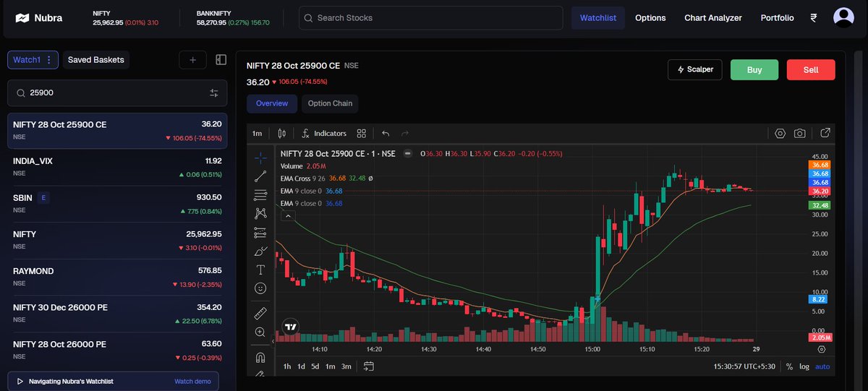The image size is (868, 391).
Task: Set chart range to 1h
Action: pos(287,366)
